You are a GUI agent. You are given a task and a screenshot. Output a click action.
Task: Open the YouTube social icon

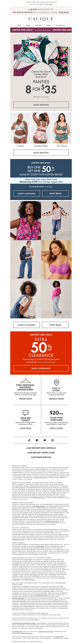tap(45, 440)
